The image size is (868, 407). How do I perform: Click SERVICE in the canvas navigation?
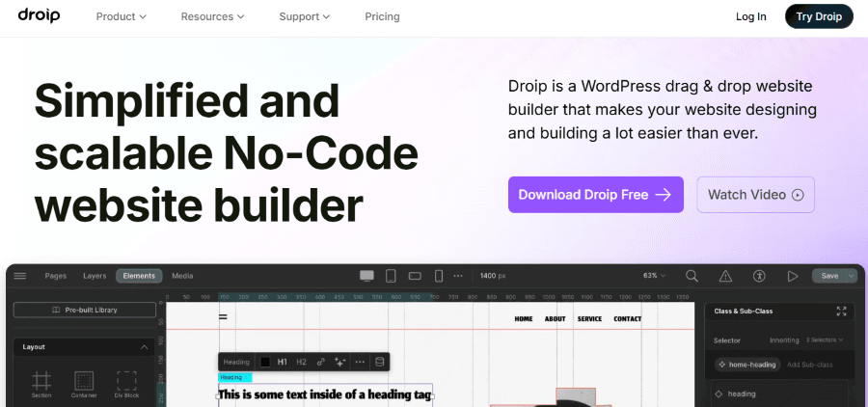[589, 319]
